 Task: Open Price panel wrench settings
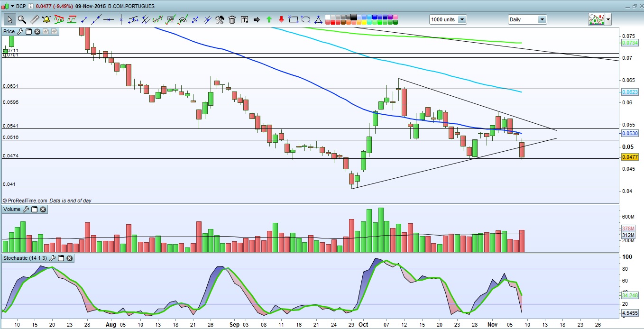pos(20,31)
